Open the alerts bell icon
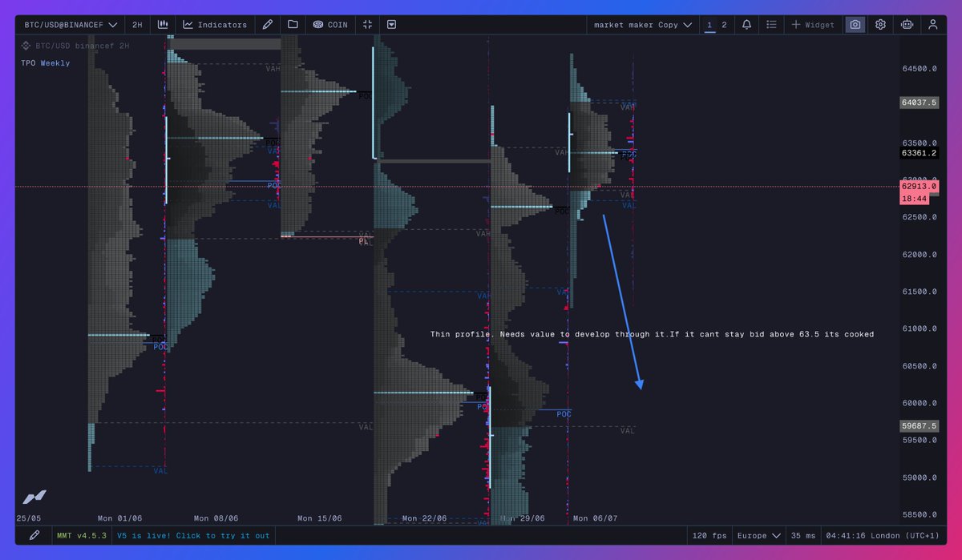Image resolution: width=962 pixels, height=560 pixels. click(746, 25)
